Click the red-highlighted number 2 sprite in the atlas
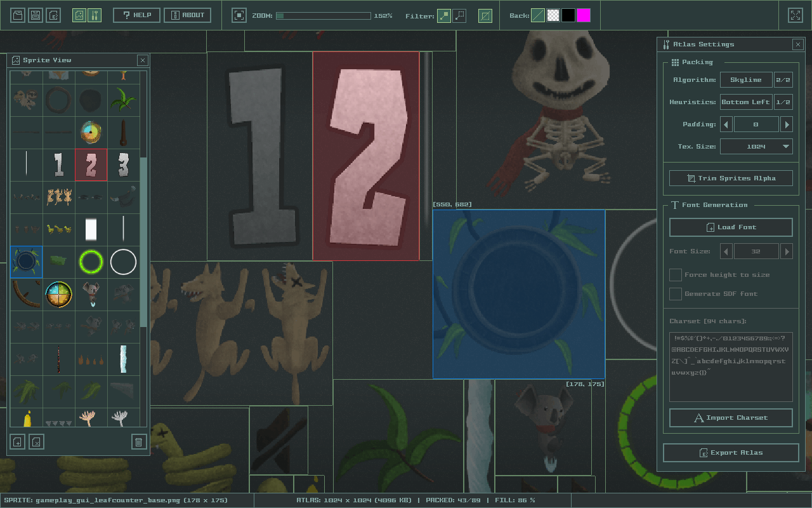The image size is (812, 508). [x=366, y=156]
